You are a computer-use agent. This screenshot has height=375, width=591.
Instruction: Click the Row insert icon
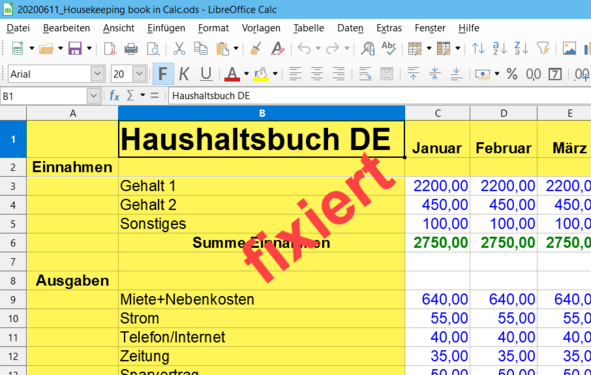415,49
